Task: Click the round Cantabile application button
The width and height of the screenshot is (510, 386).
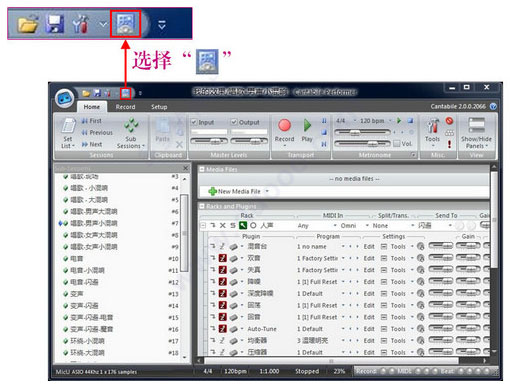Action: point(65,98)
